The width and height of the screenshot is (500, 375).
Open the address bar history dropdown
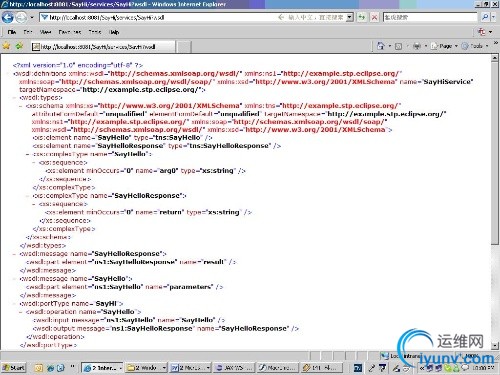[x=349, y=17]
